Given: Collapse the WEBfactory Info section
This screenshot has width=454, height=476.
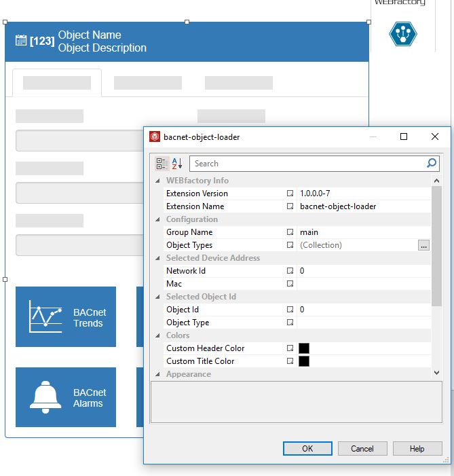Looking at the screenshot, I should [x=159, y=181].
